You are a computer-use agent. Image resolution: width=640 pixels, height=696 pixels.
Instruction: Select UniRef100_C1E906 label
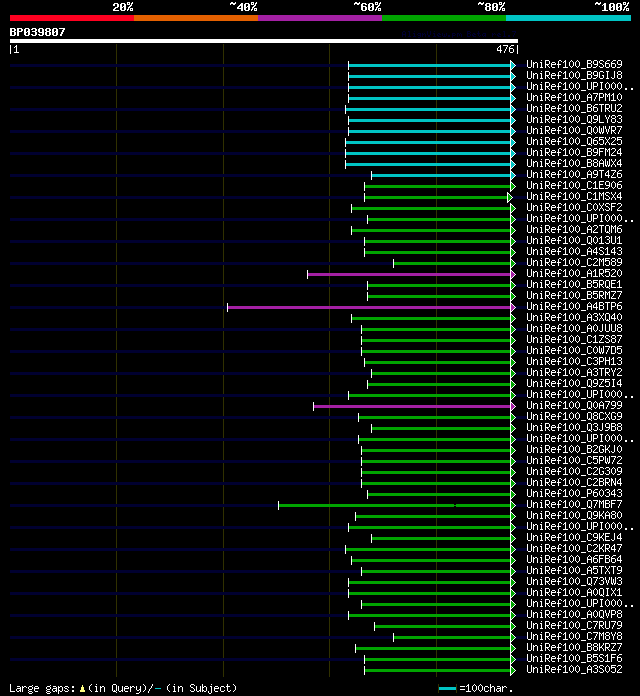574,185
